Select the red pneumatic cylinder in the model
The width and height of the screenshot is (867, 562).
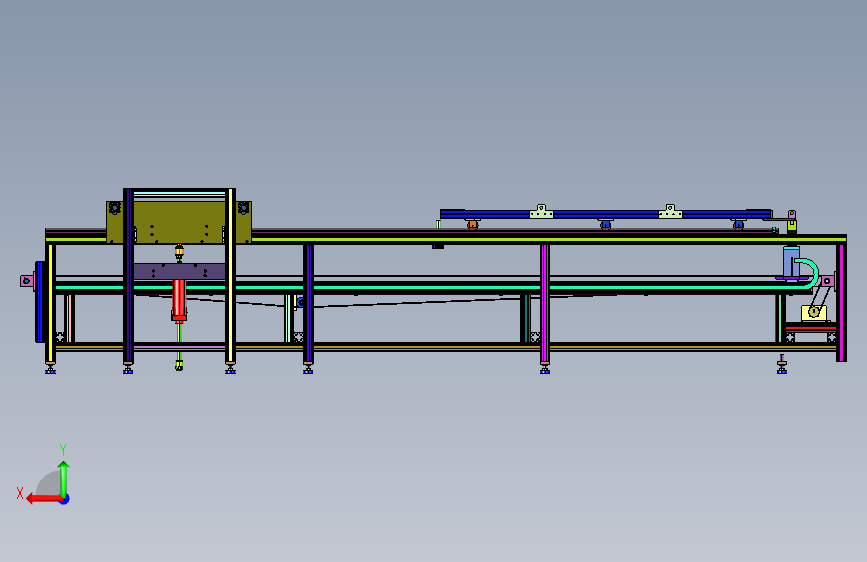tap(179, 300)
